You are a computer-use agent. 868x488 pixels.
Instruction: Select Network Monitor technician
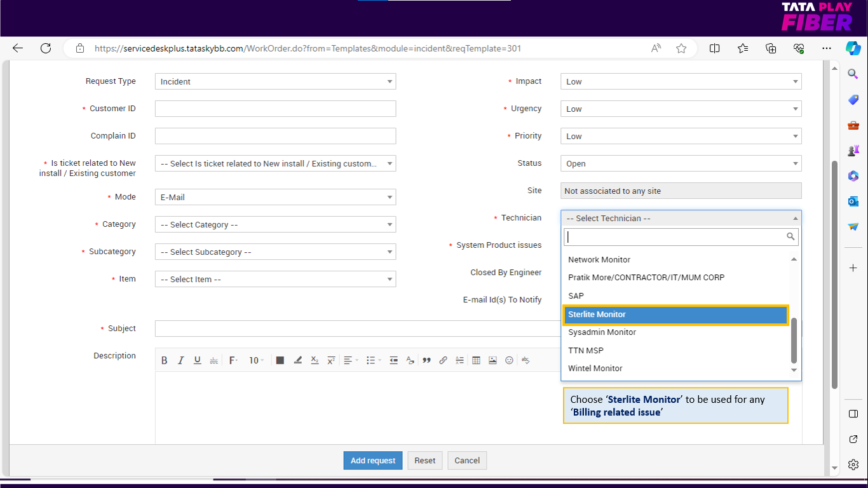676,260
